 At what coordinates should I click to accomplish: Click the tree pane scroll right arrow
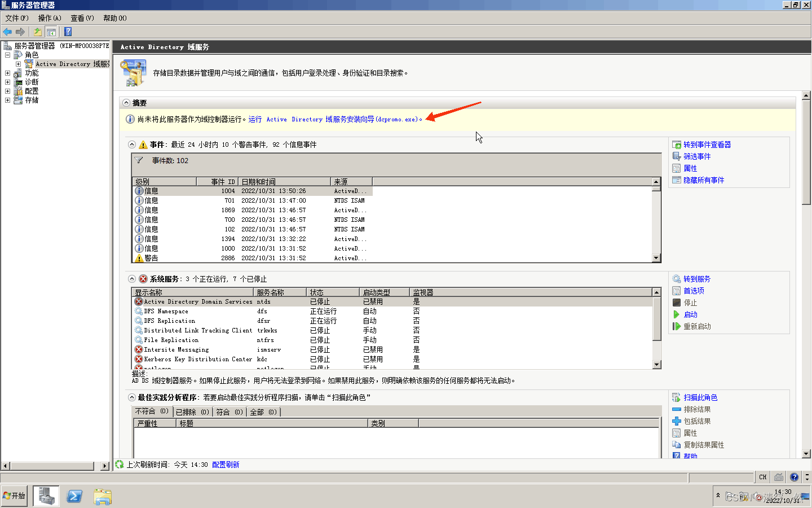(105, 466)
